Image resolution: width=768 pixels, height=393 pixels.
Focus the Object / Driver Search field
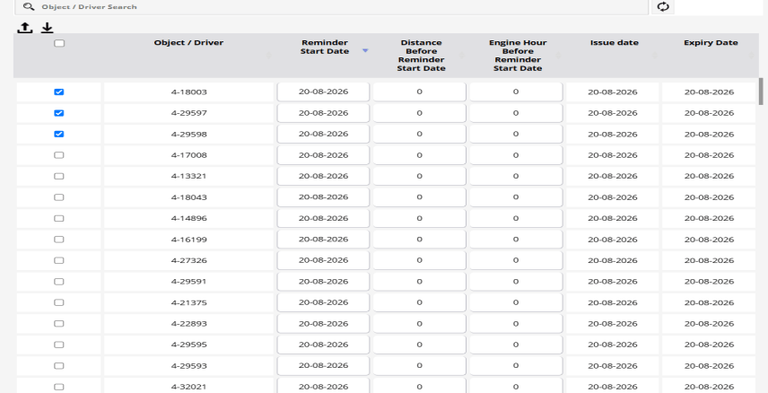click(x=332, y=7)
